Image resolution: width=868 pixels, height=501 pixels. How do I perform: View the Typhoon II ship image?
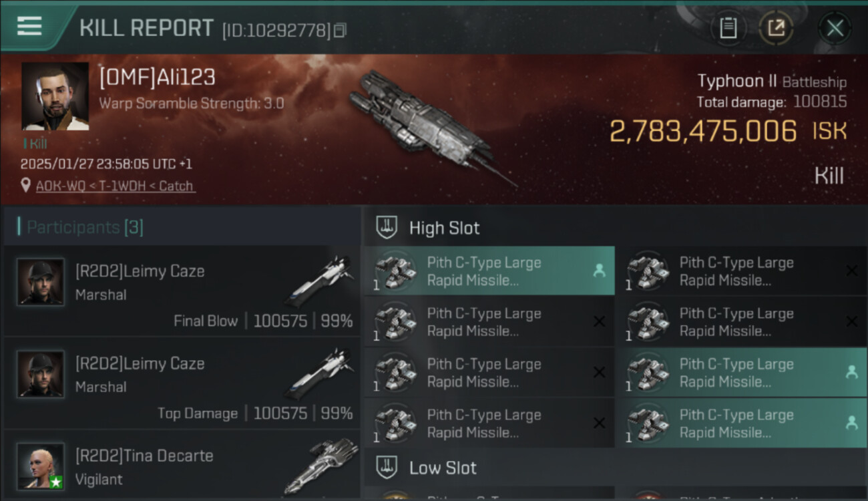(x=427, y=127)
